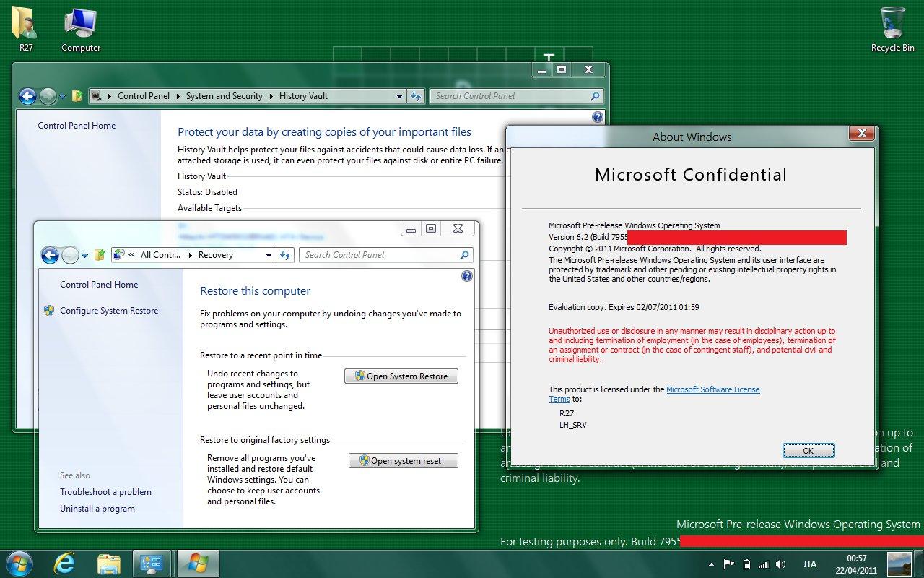Open the R27 user folder icon

tap(26, 30)
